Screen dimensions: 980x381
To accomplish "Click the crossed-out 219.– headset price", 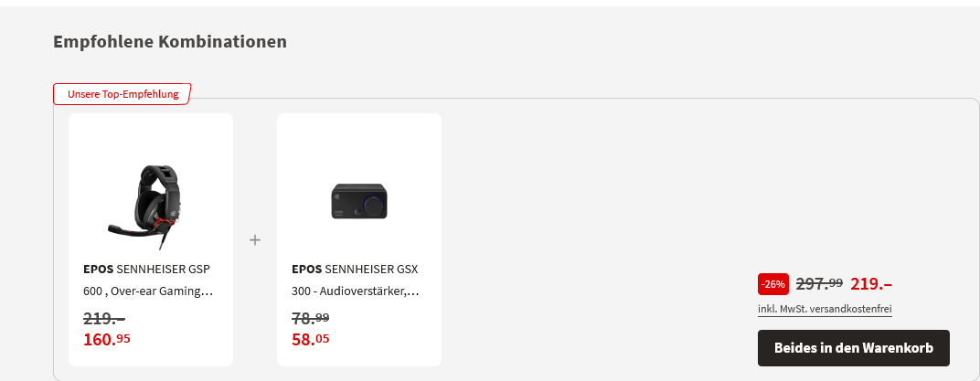I will click(104, 318).
